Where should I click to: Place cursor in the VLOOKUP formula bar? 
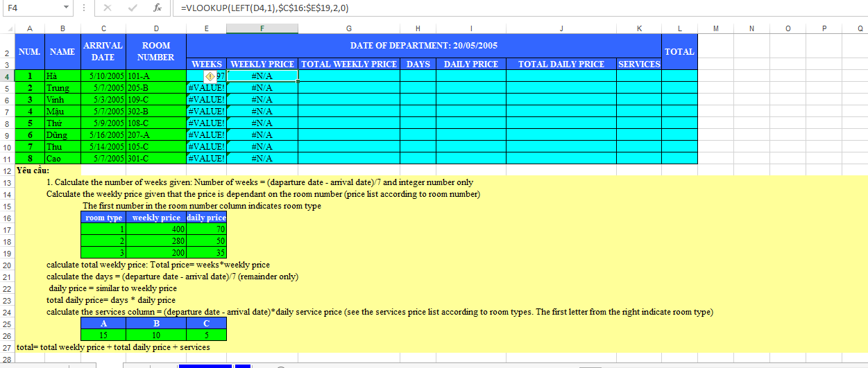pos(520,8)
